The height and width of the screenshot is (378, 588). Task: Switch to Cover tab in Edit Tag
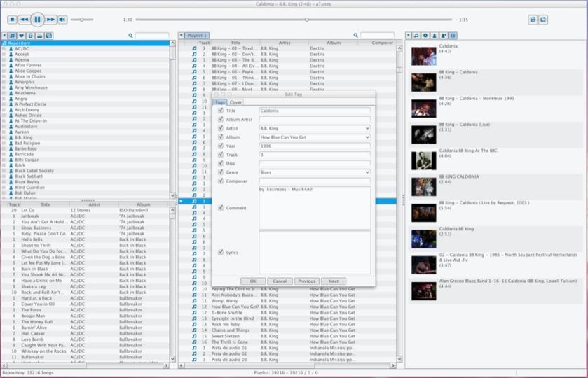click(235, 102)
